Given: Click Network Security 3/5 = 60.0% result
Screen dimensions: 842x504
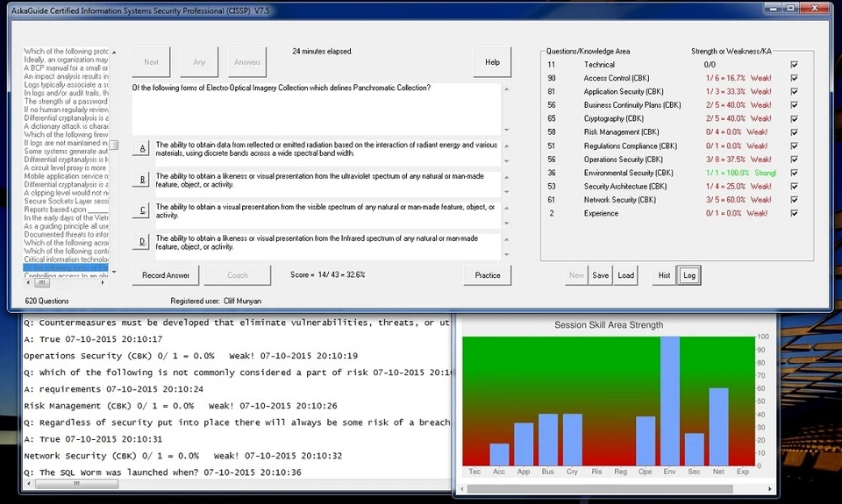Looking at the screenshot, I should tap(739, 200).
